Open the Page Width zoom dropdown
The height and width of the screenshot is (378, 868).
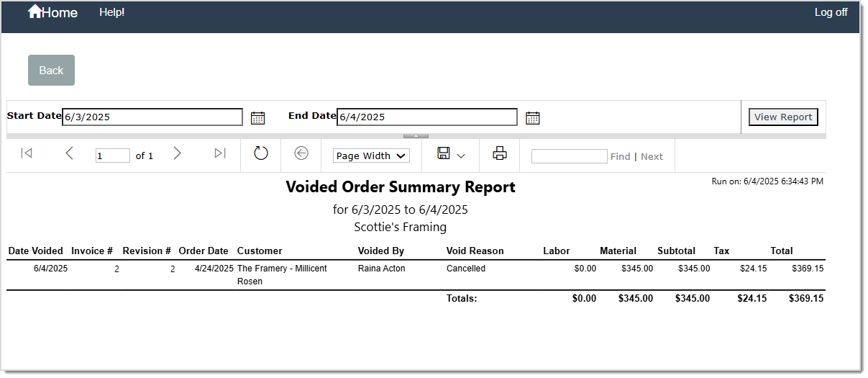click(371, 156)
